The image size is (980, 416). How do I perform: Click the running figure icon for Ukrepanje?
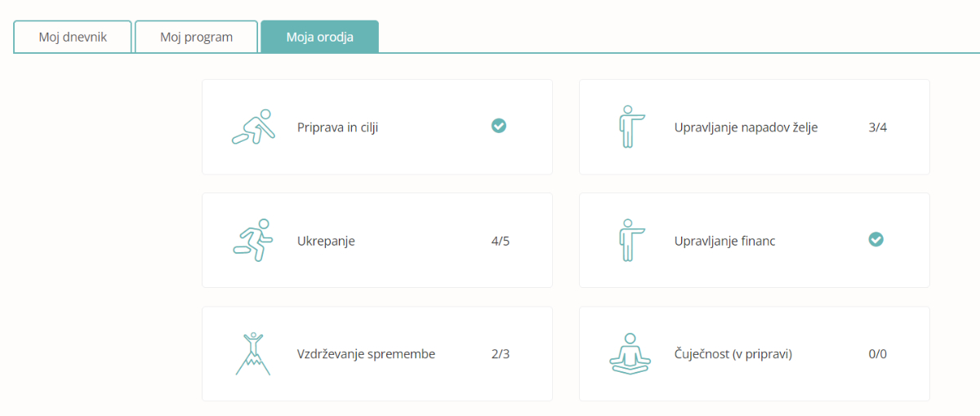point(253,240)
